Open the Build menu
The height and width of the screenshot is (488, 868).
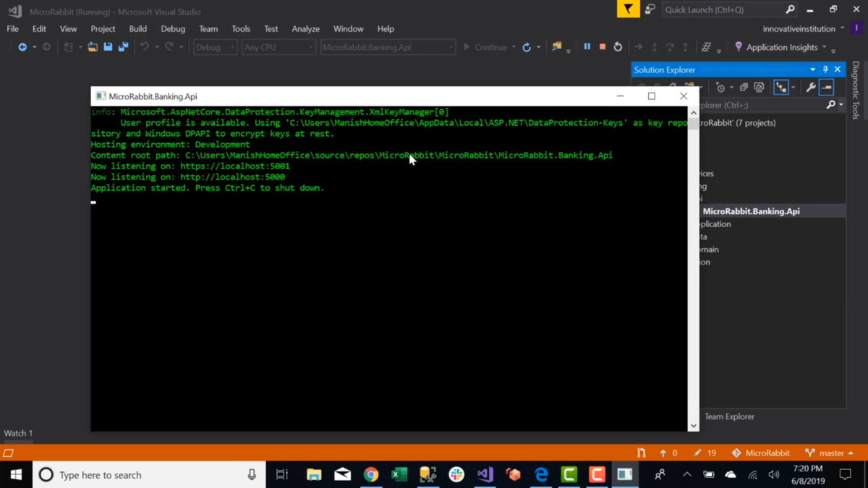[137, 29]
